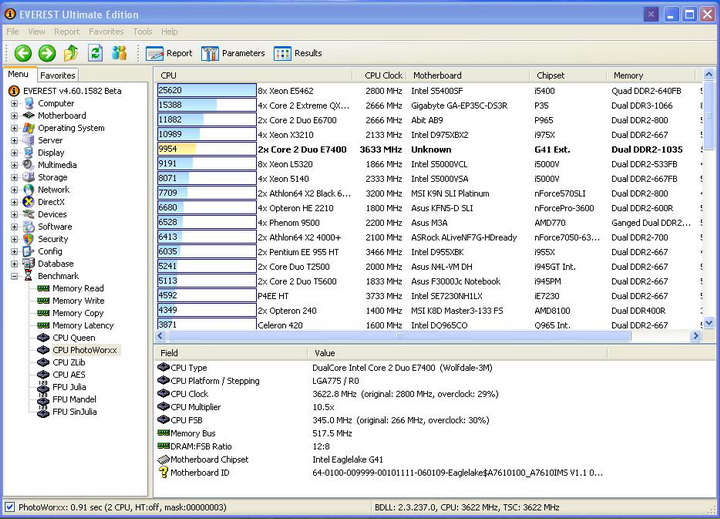Open the Tools menu

(x=142, y=32)
